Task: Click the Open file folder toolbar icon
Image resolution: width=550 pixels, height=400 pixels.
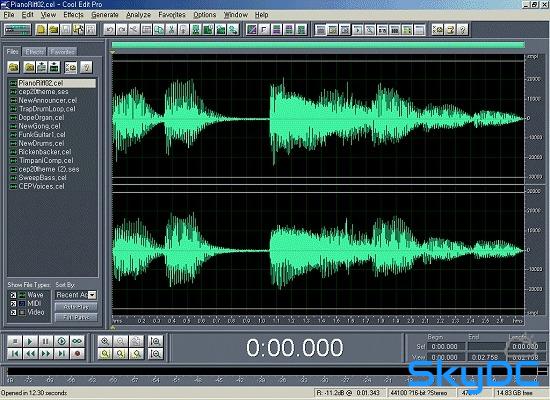Action: click(54, 30)
